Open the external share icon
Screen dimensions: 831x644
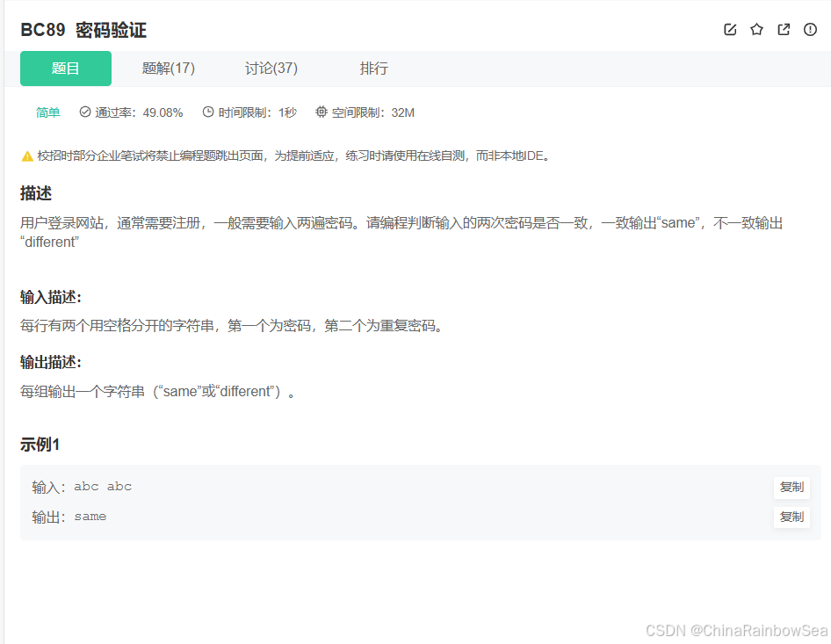coord(783,29)
